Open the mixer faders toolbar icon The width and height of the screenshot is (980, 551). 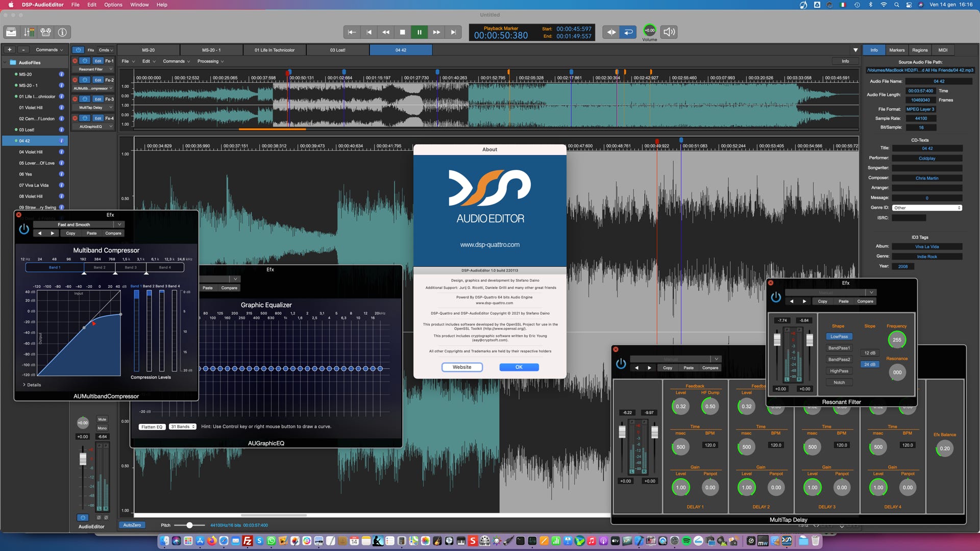click(x=29, y=32)
